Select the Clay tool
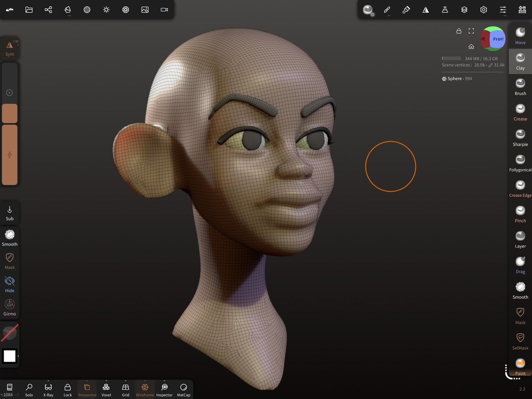532x399 pixels. pyautogui.click(x=520, y=61)
